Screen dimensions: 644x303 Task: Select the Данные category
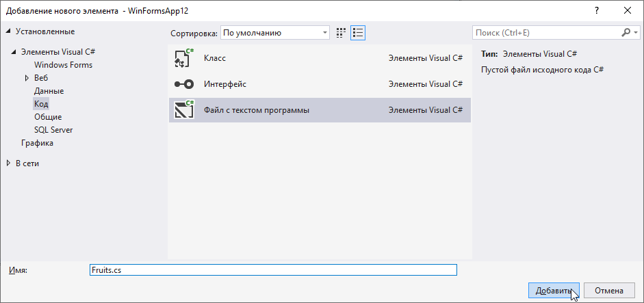coord(49,91)
